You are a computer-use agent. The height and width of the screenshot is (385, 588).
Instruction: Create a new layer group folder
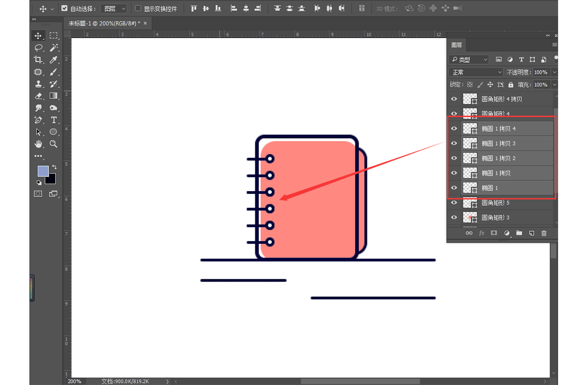tap(519, 233)
